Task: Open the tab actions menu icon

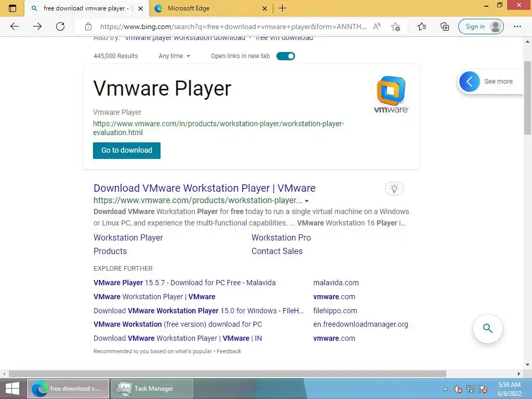Action: pyautogui.click(x=12, y=8)
